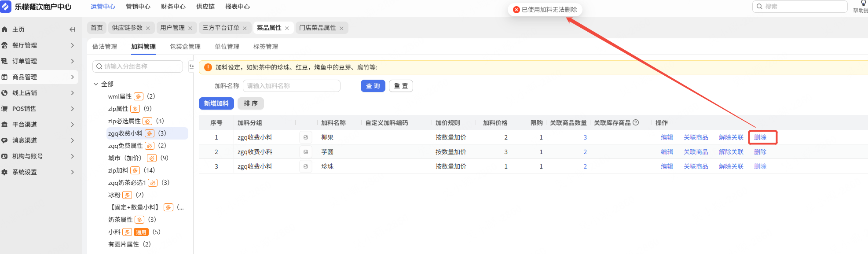This screenshot has width=868, height=254.
Task: Click the 帮助 lightbulb icon at top right
Action: pos(863,4)
